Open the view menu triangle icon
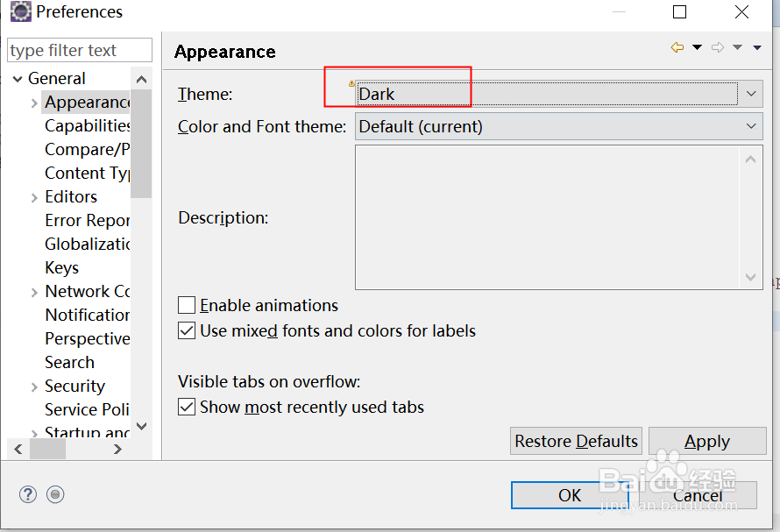Screen dimensions: 780x532 coord(757,48)
